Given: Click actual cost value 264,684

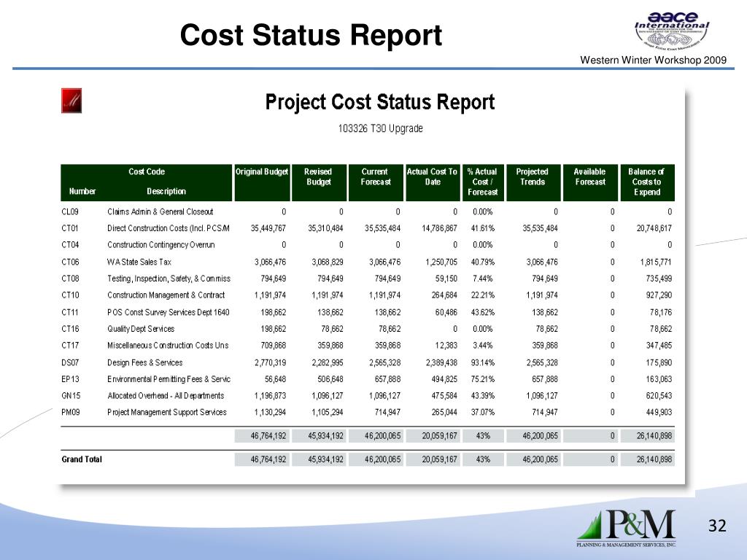Looking at the screenshot, I should [444, 295].
